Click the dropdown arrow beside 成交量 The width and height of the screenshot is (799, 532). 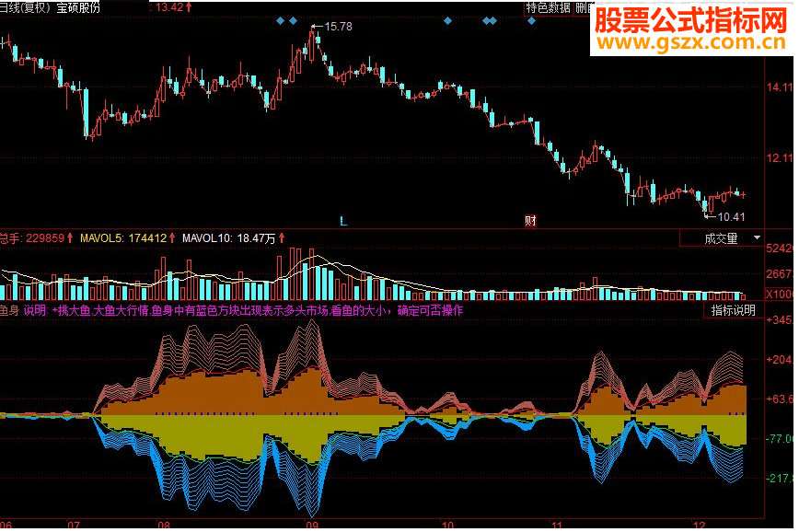tap(757, 237)
